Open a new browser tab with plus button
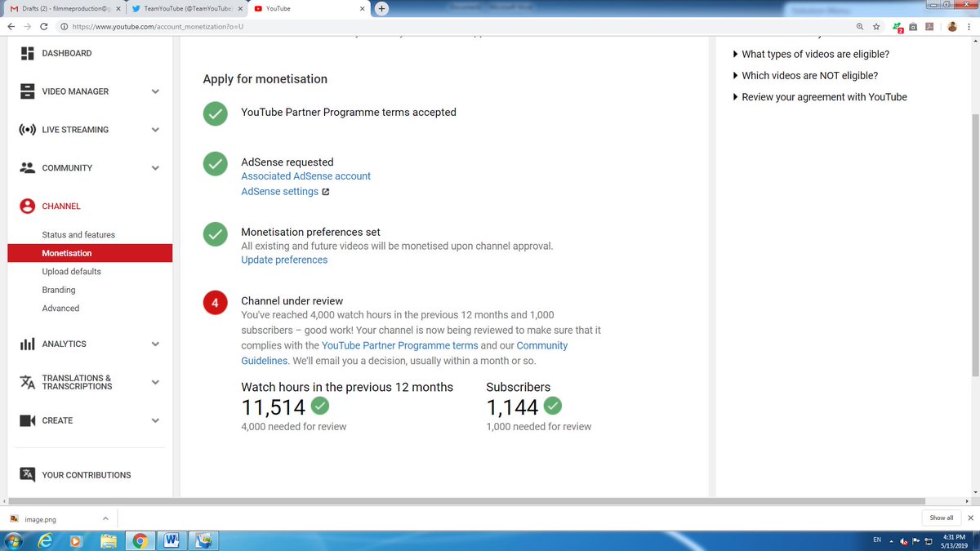 tap(381, 8)
